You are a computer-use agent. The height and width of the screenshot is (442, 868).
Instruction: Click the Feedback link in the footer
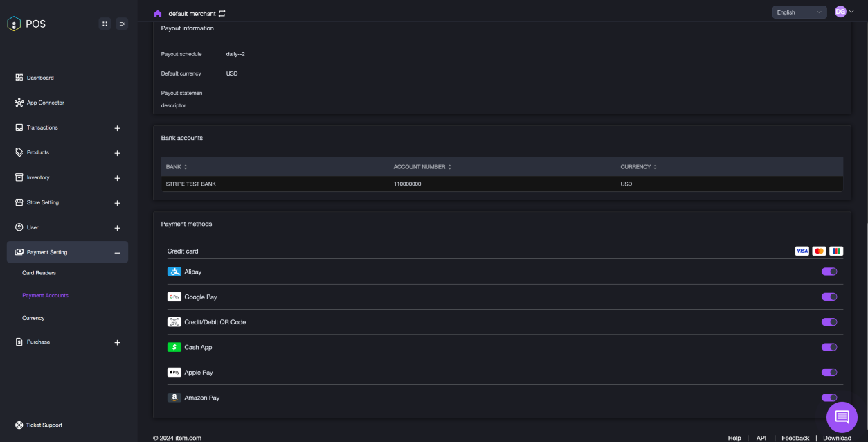tap(795, 438)
